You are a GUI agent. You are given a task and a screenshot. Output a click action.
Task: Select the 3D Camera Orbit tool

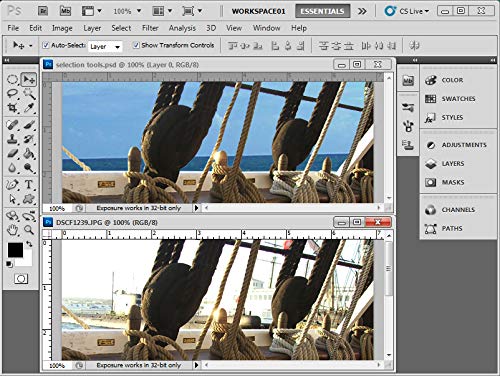pyautogui.click(x=29, y=216)
